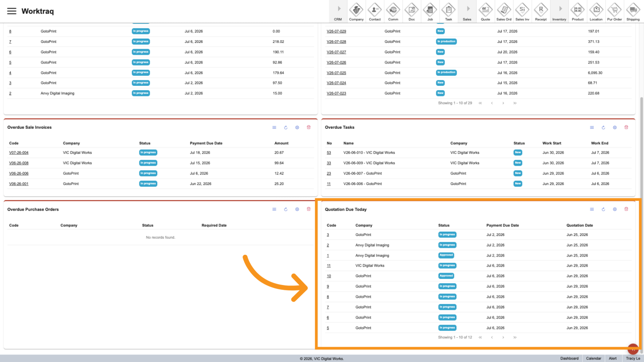Collapse the CRM toolbar group
644x362 pixels.
[x=338, y=11]
